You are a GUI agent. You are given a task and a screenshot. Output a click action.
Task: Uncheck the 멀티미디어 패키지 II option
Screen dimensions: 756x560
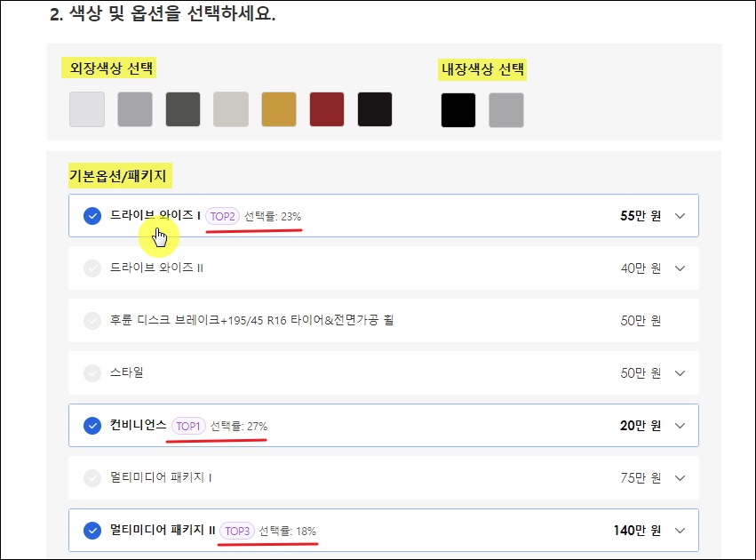[92, 531]
